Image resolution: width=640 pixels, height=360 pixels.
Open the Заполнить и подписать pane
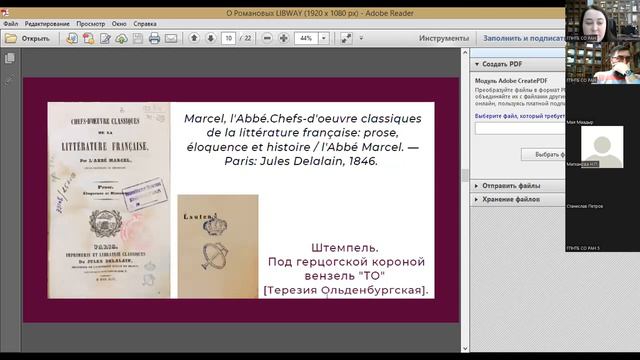(x=524, y=38)
